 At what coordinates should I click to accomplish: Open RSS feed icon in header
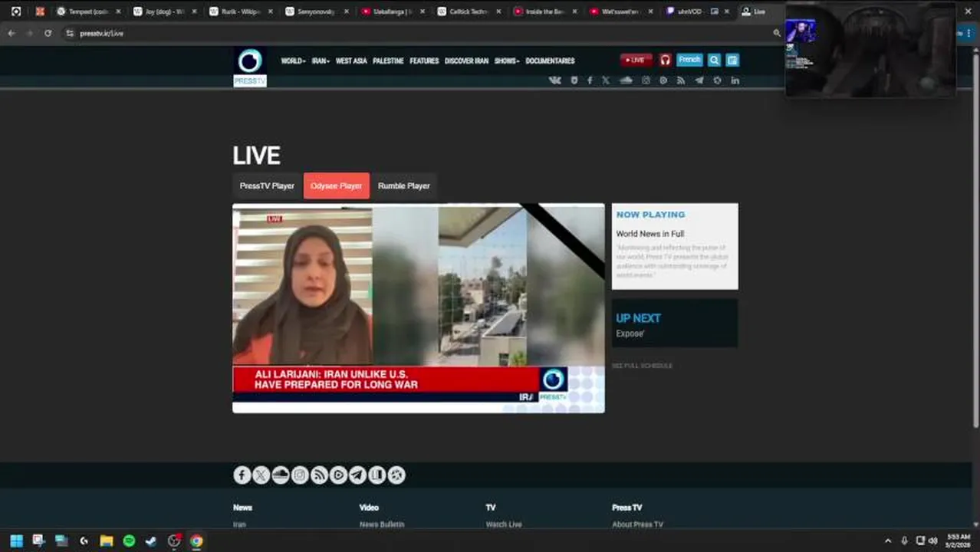[x=681, y=80]
